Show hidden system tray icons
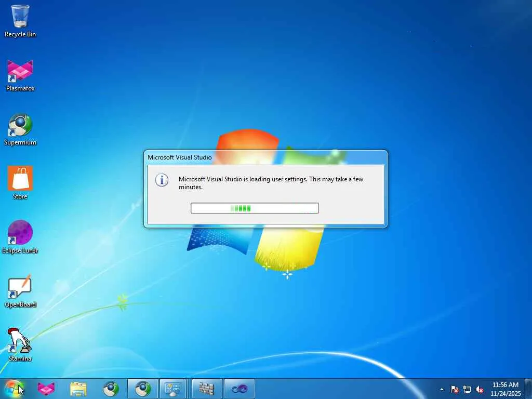 point(442,389)
